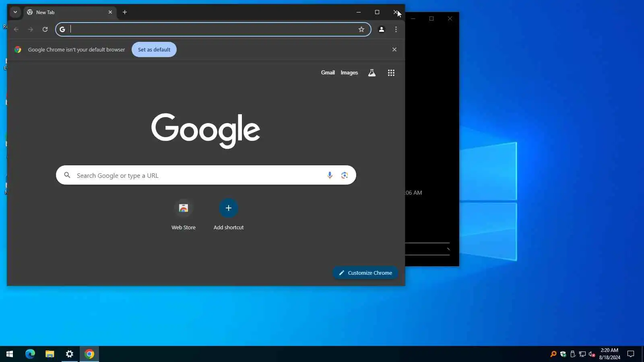Maximize the Chrome window
The width and height of the screenshot is (644, 362).
pyautogui.click(x=377, y=12)
